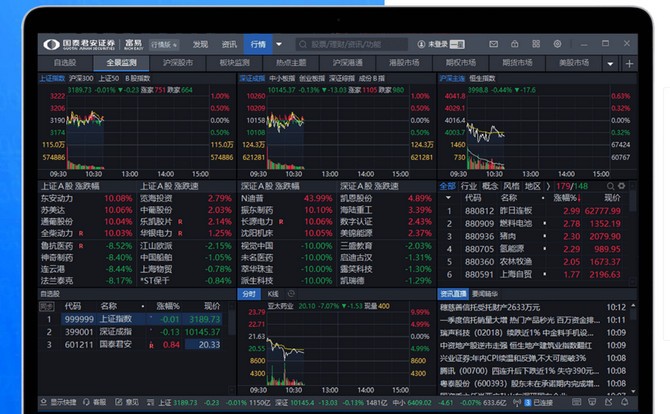Select the 概念 sector filter

point(490,186)
